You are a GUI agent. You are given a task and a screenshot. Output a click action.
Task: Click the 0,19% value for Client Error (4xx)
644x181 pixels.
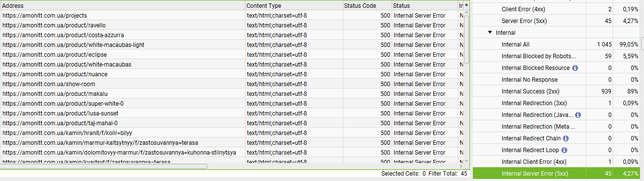[631, 9]
